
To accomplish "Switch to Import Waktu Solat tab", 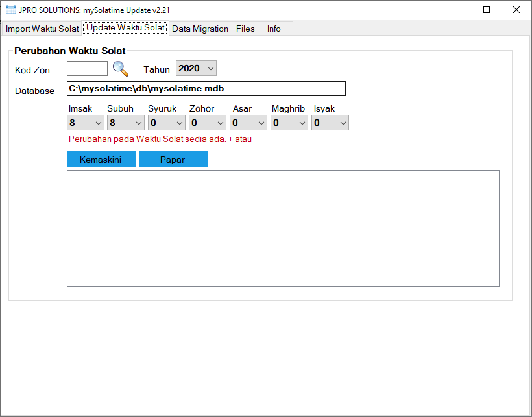I will pos(42,29).
